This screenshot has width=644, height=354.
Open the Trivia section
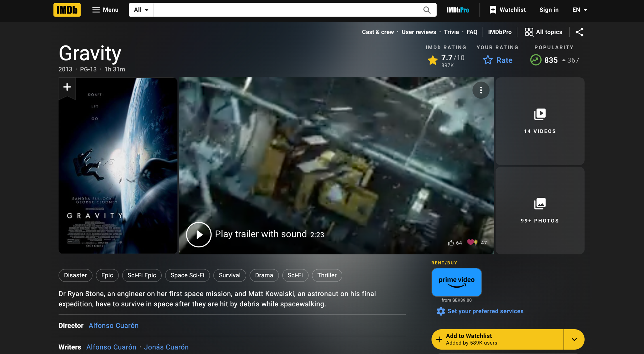tap(451, 32)
